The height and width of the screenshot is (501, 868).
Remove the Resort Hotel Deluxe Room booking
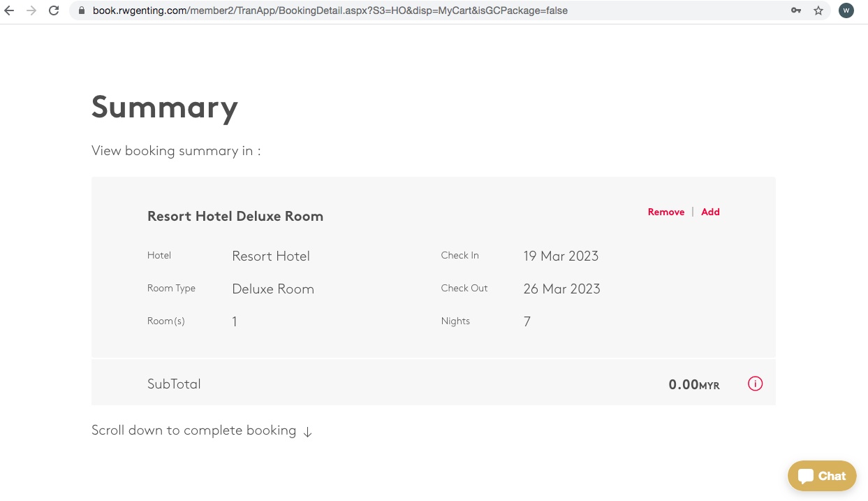coord(665,212)
